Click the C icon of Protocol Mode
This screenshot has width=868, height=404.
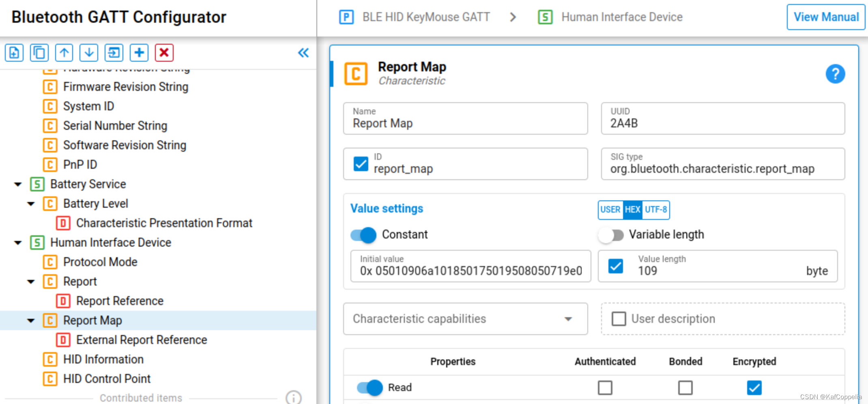pos(50,262)
